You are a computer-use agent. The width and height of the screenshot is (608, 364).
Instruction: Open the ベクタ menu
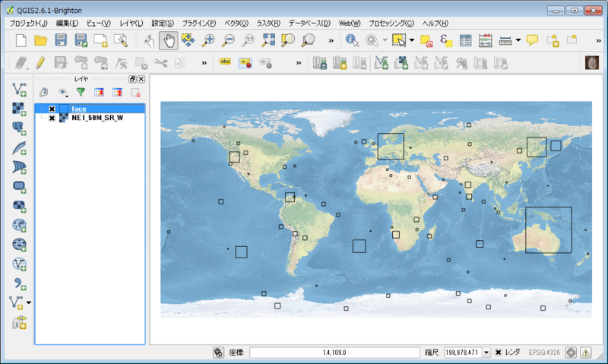tap(236, 24)
